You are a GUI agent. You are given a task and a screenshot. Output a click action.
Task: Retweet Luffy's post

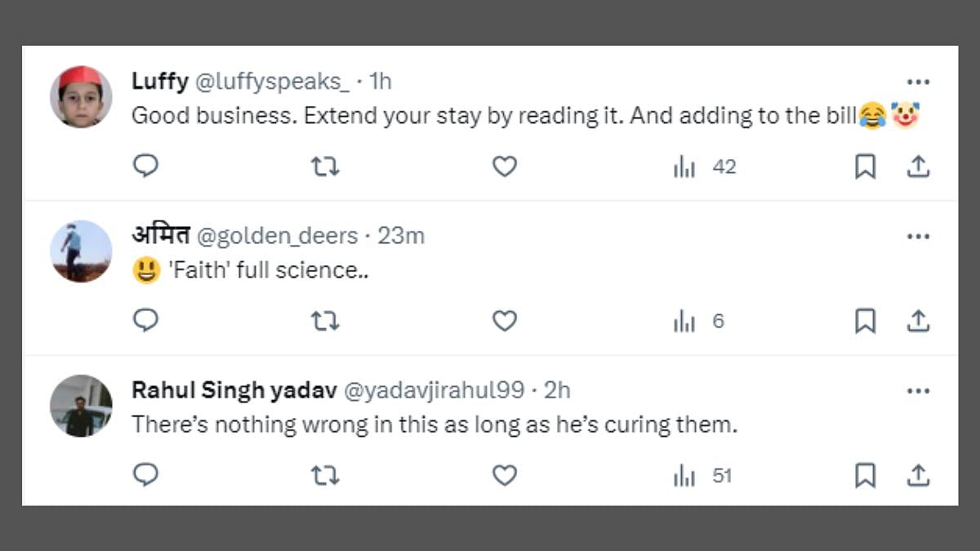tap(325, 167)
